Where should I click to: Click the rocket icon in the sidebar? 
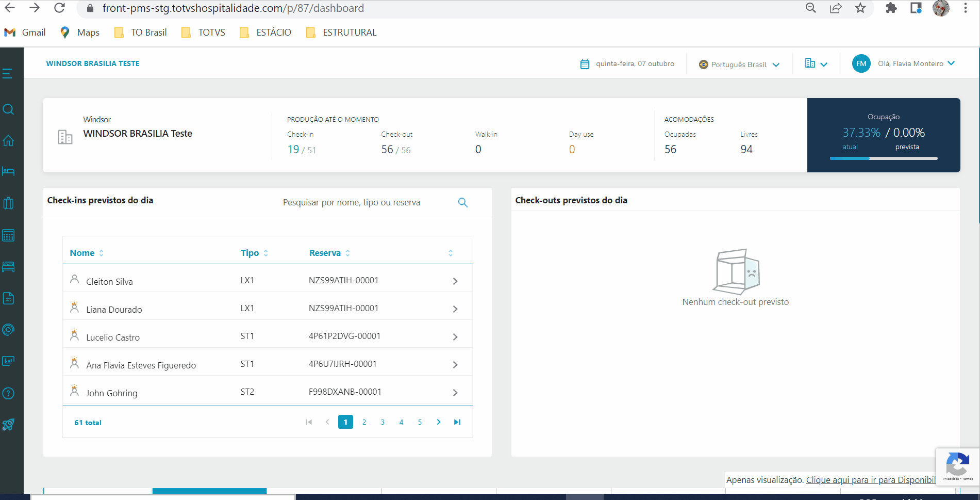(8, 425)
